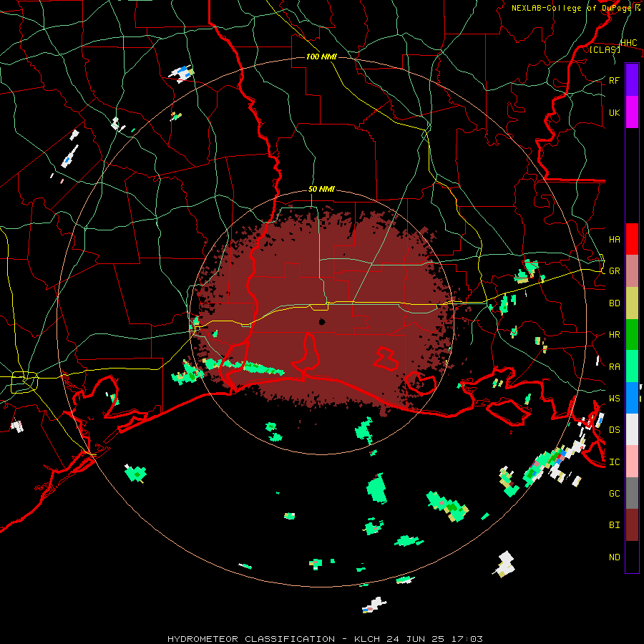This screenshot has height=644, width=644.
Task: Select the yellow BD legend swatch
Action: (632, 303)
